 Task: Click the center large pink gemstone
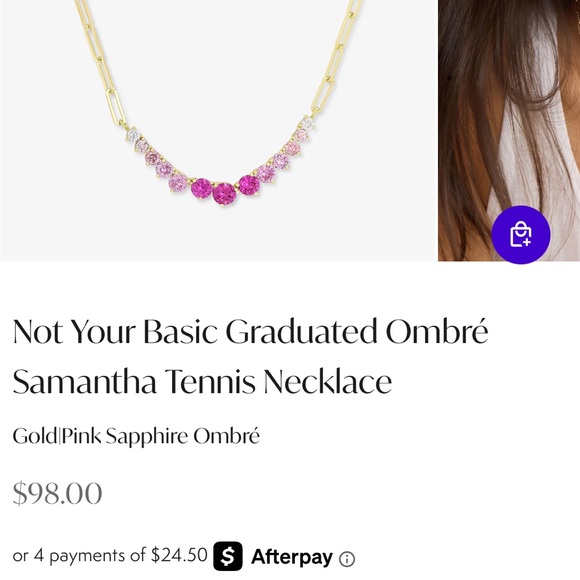tap(225, 193)
